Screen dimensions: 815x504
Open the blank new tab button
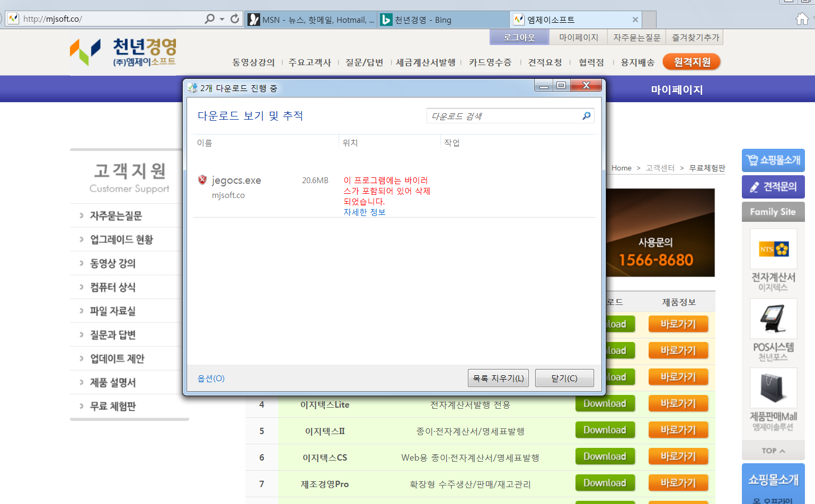[x=649, y=20]
